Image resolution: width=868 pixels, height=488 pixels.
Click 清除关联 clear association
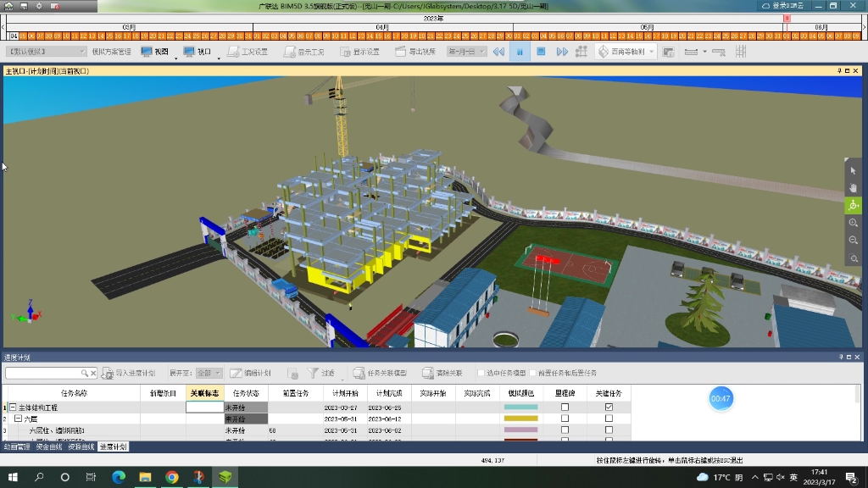(x=442, y=373)
